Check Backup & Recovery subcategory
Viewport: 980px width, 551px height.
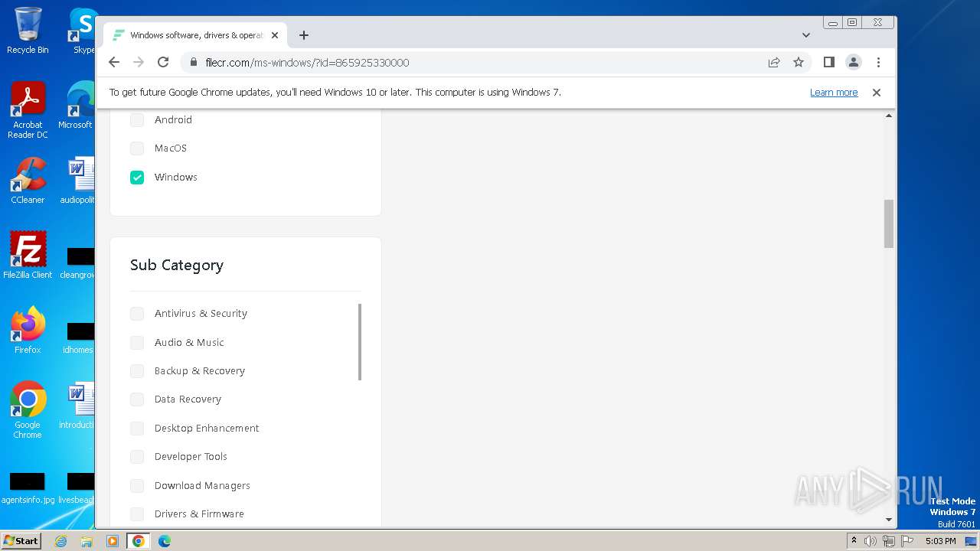tap(137, 371)
